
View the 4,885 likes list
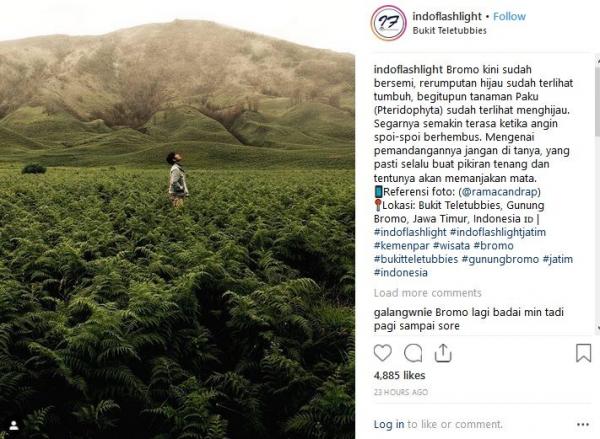tap(399, 375)
